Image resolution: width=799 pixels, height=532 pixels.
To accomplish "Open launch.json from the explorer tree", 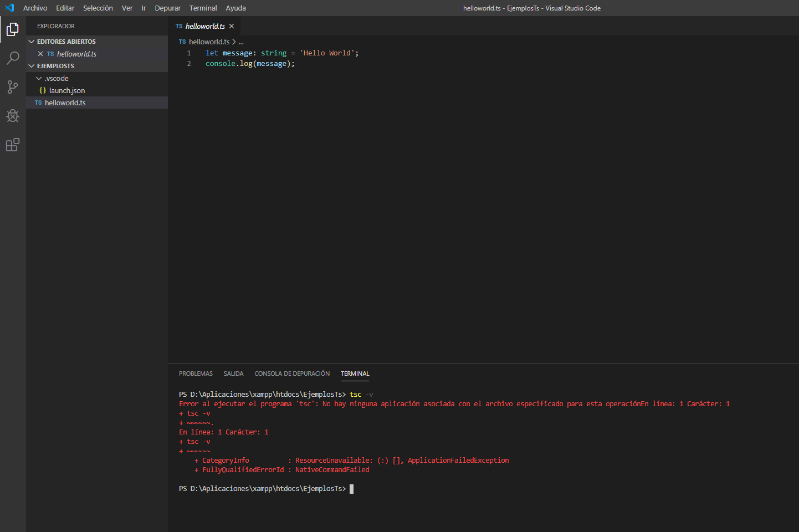I will [67, 90].
